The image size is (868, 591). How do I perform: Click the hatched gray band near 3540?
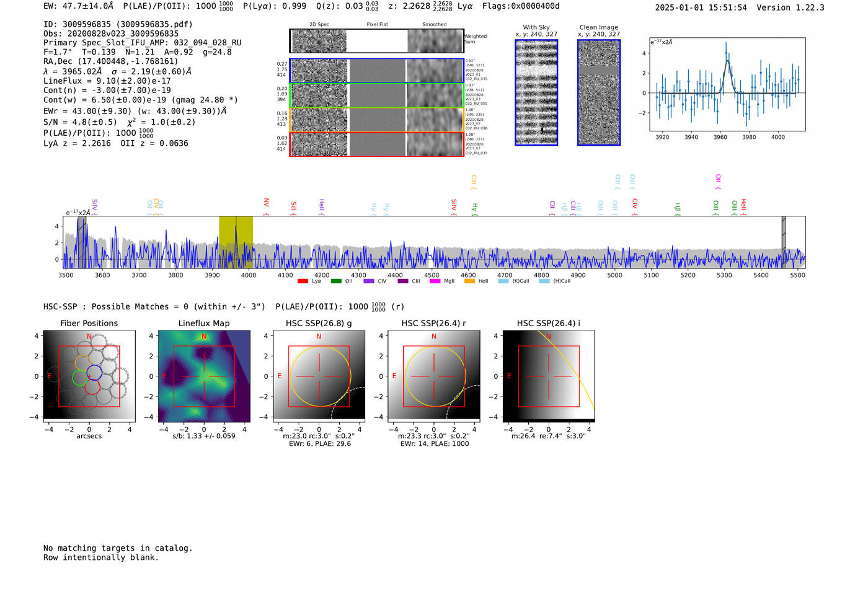pyautogui.click(x=82, y=242)
